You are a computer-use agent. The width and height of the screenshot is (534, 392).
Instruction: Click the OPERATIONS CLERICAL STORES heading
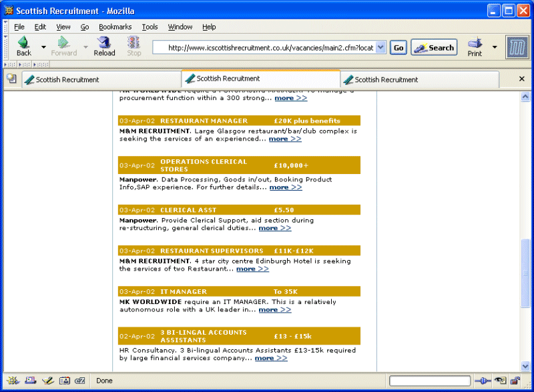pos(204,165)
